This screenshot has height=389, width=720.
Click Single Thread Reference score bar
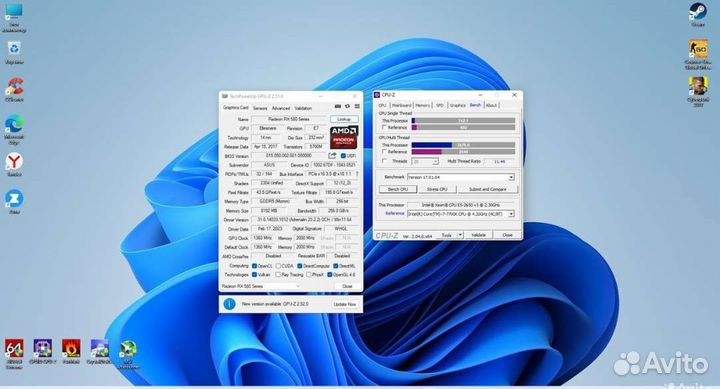pos(463,127)
